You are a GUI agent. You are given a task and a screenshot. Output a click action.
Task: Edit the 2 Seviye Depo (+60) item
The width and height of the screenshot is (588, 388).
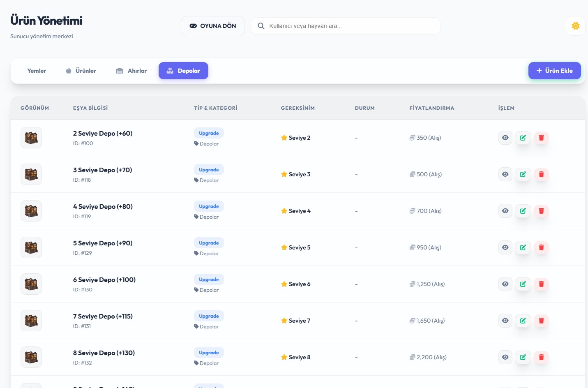[523, 138]
